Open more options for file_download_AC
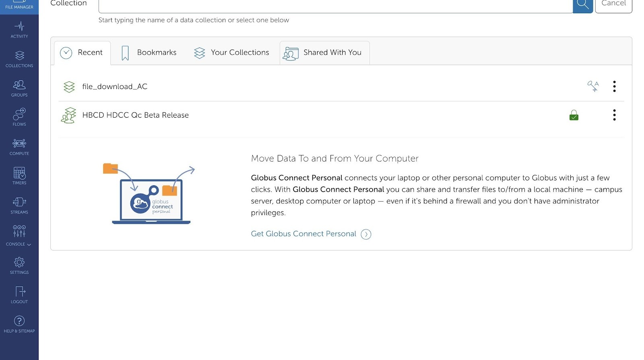This screenshot has height=360, width=644. (x=614, y=87)
